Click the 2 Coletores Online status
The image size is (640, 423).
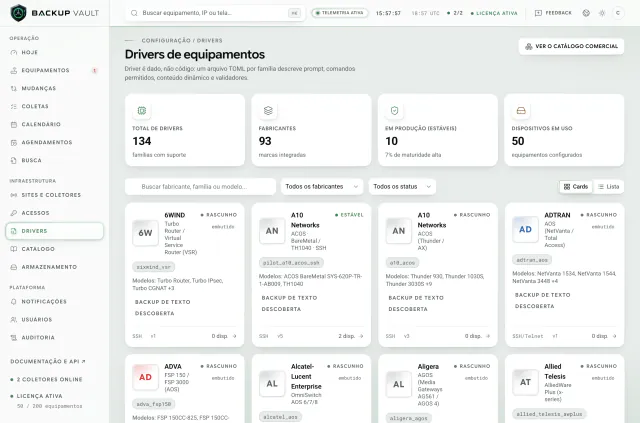[47, 380]
